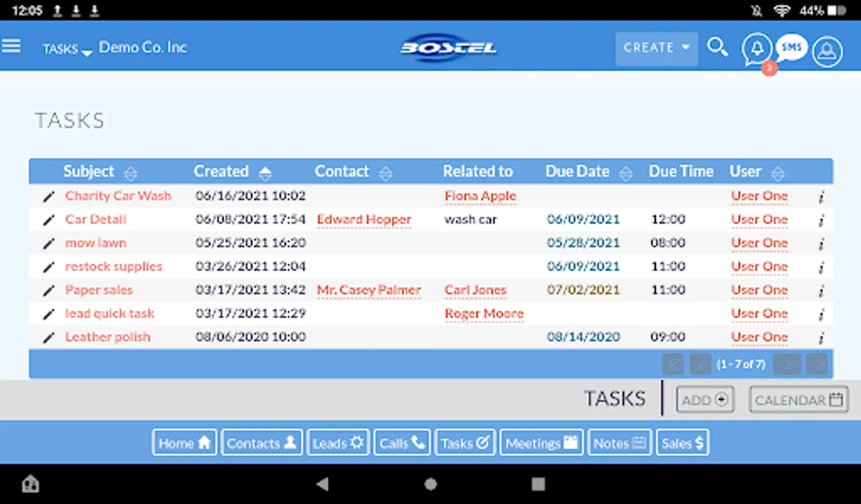Open the Edward Hopper contact link

(363, 219)
